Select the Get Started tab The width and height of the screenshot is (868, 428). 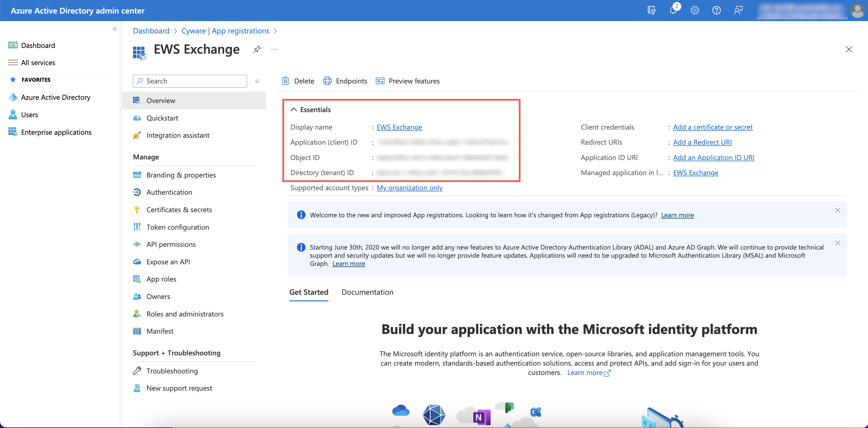309,292
